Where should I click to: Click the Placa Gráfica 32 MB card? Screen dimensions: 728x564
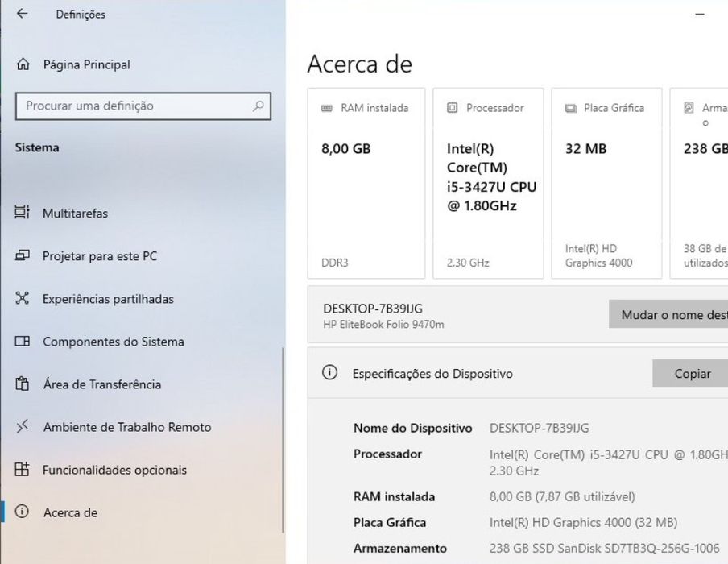(607, 184)
